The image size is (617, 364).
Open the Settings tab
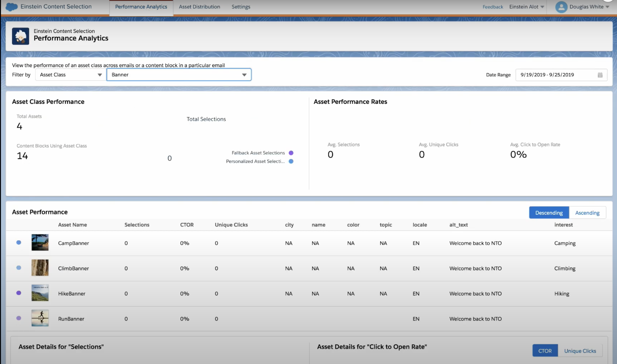(x=241, y=7)
